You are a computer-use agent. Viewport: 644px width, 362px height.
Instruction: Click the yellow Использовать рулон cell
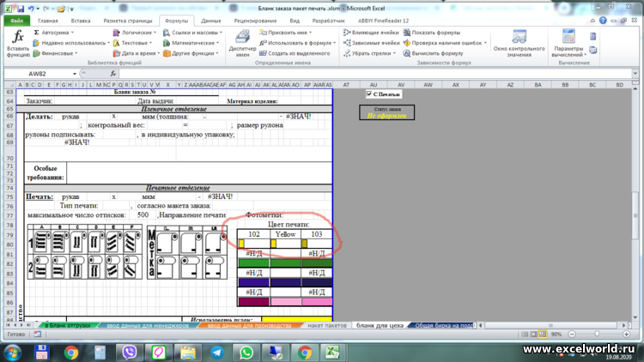click(296, 319)
